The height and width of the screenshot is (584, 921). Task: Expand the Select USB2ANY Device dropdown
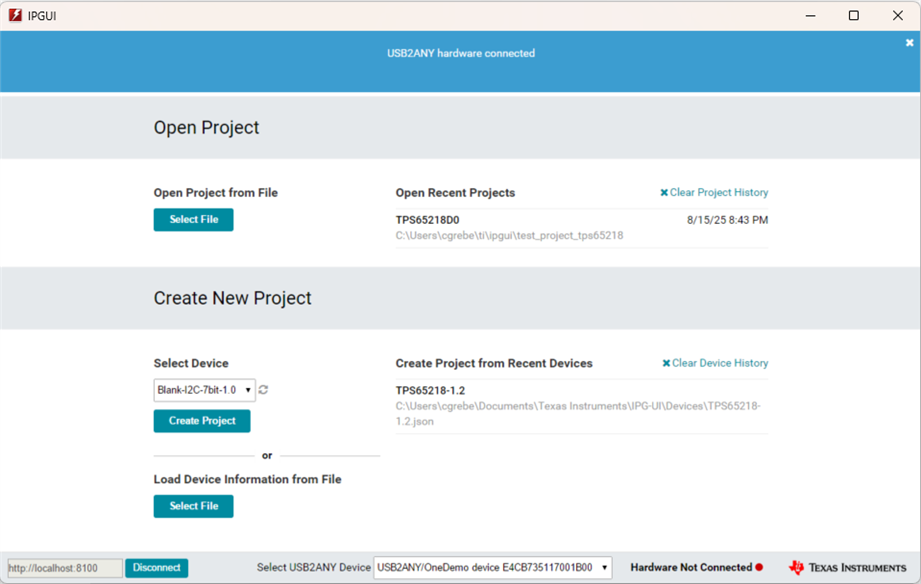(x=493, y=568)
